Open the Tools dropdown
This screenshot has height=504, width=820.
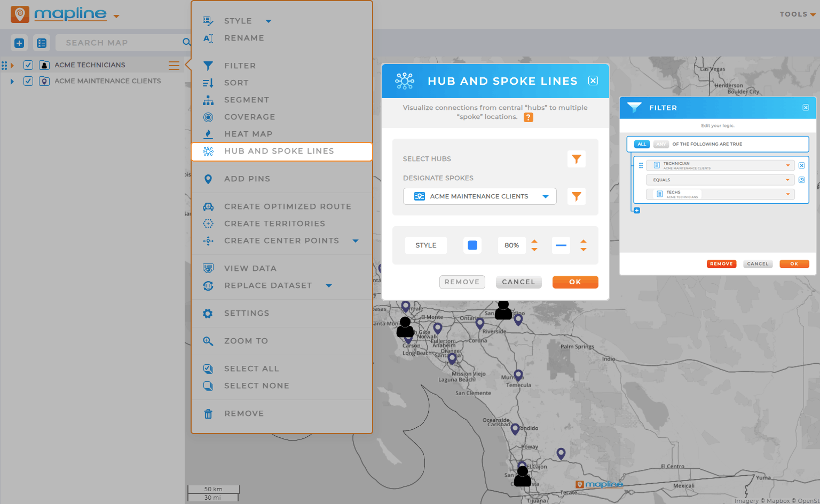point(798,14)
